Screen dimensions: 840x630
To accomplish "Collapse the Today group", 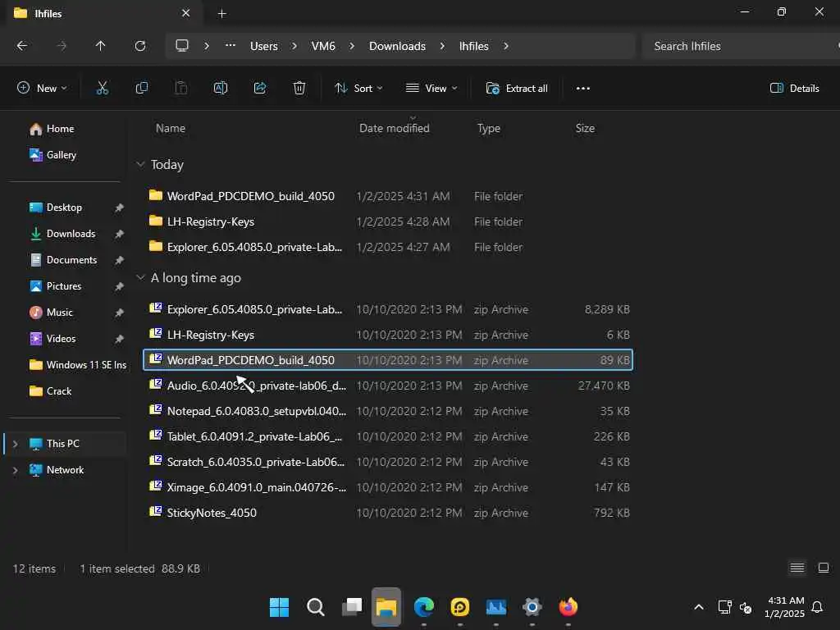I will (x=140, y=164).
